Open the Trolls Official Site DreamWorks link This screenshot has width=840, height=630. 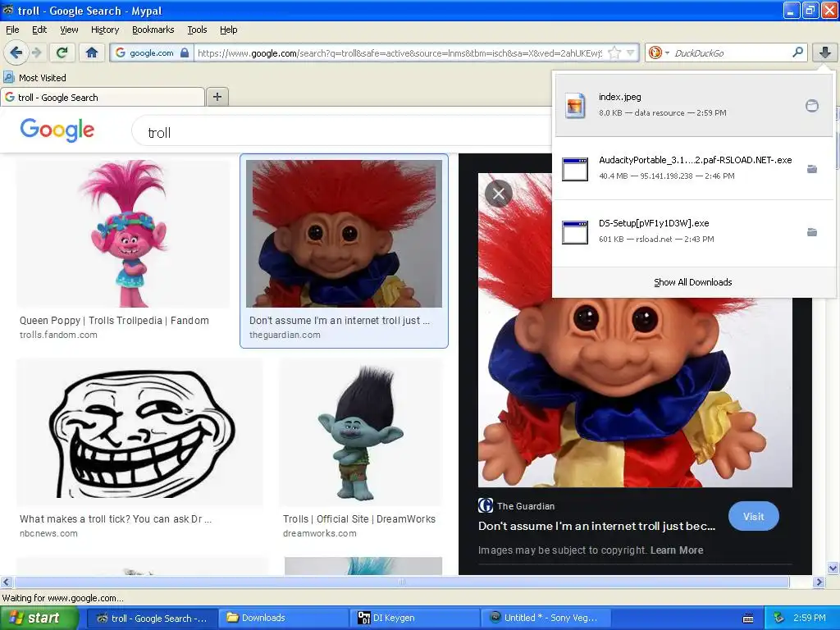pos(359,519)
